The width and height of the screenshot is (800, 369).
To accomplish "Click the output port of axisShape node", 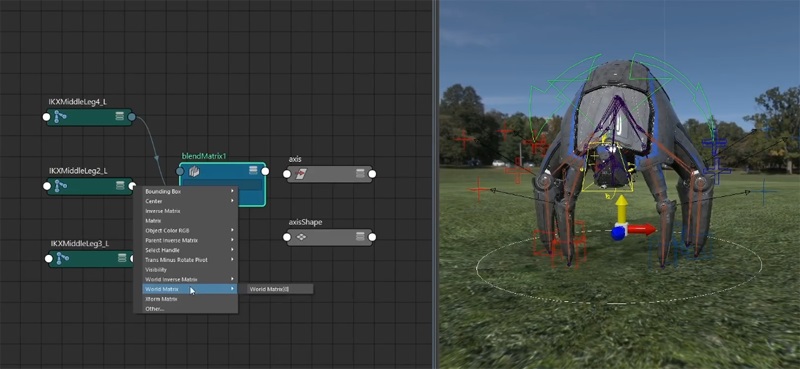I will 372,237.
